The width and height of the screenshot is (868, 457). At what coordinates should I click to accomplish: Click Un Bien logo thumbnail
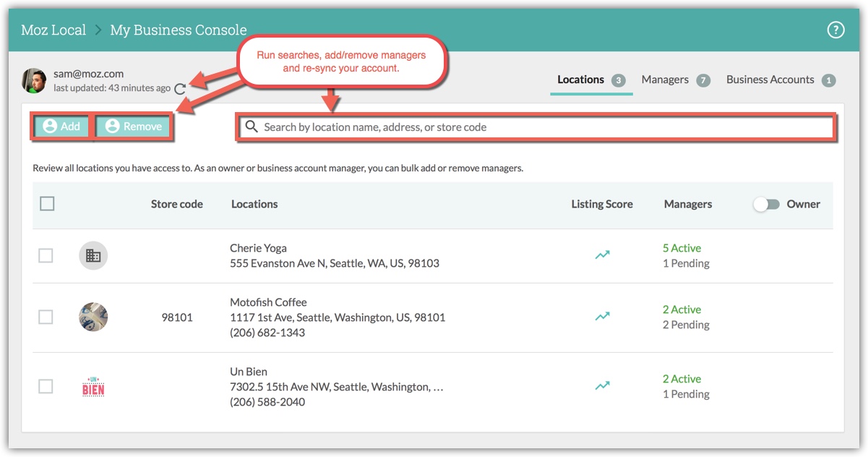click(x=93, y=386)
